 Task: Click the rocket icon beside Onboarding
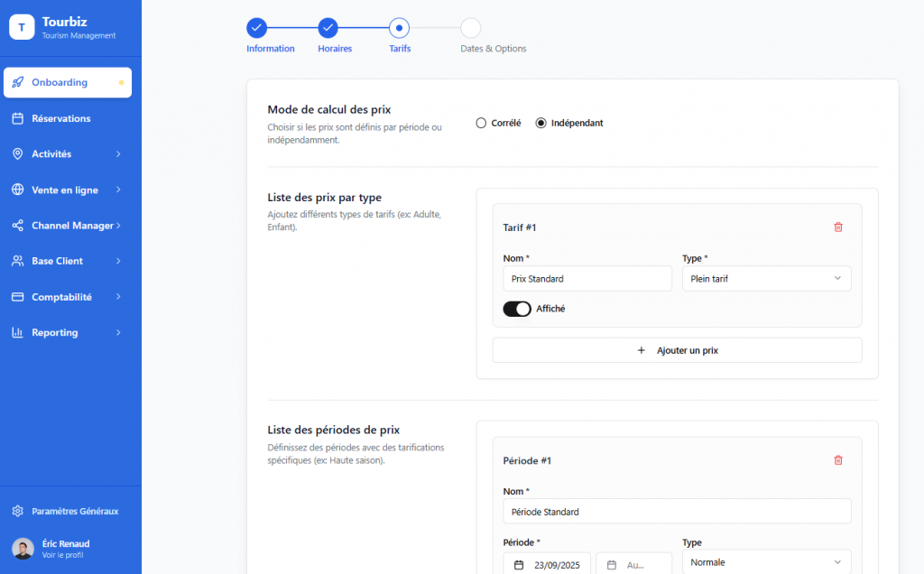pyautogui.click(x=18, y=82)
